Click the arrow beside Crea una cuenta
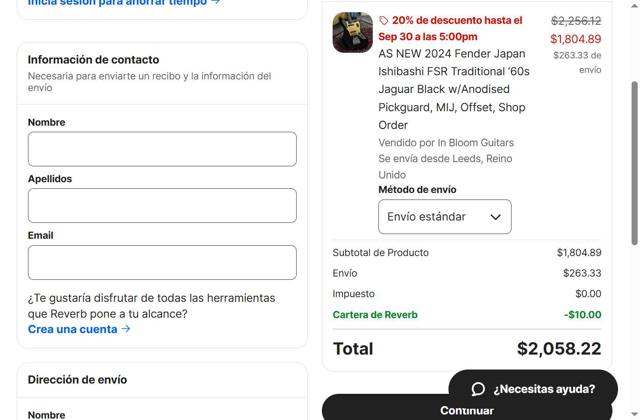The width and height of the screenshot is (640, 420). pos(126,329)
